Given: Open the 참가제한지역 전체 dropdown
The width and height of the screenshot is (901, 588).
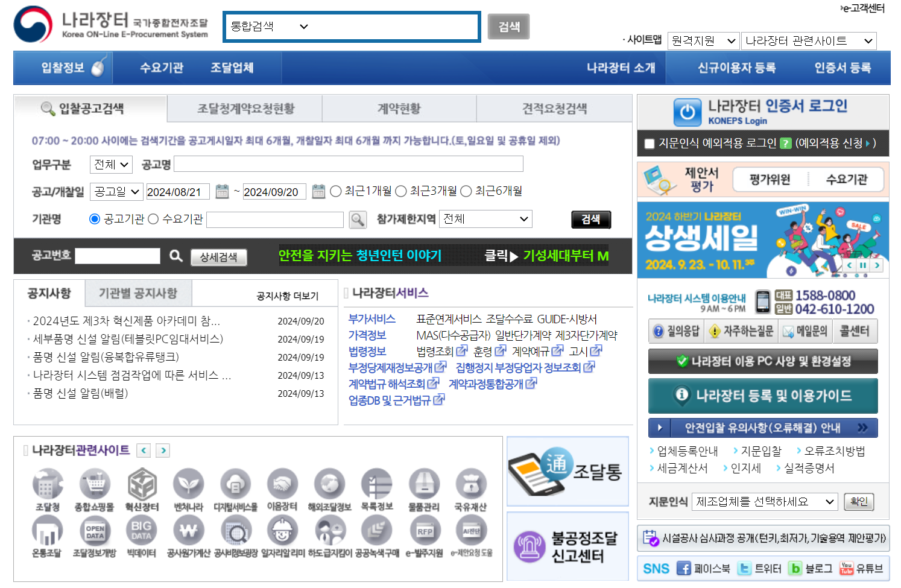Looking at the screenshot, I should (485, 219).
